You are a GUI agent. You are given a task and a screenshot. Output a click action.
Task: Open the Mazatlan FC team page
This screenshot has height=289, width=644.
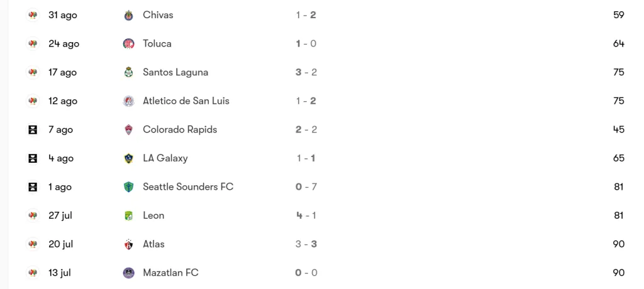170,273
